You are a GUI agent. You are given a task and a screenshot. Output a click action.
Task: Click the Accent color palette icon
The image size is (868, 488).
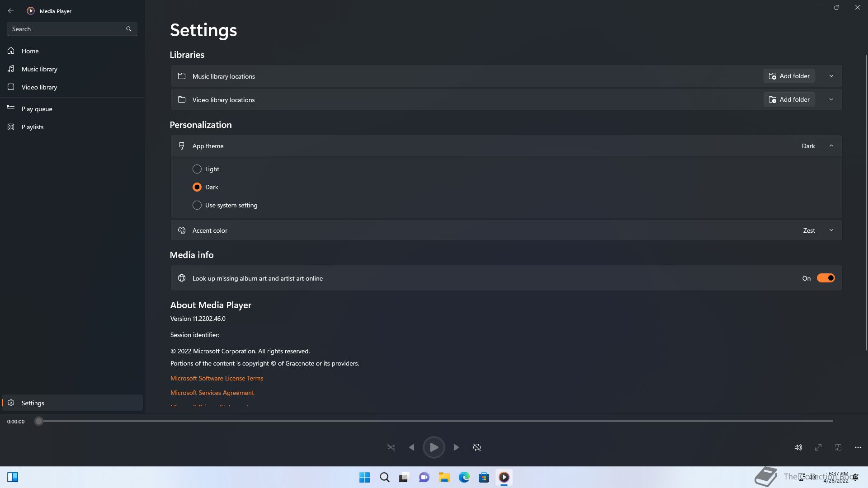[182, 230]
